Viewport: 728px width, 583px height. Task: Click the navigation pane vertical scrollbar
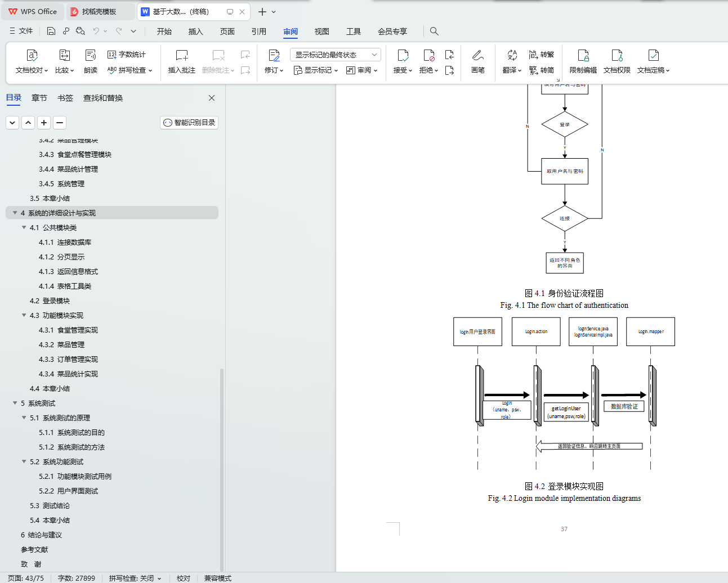pyautogui.click(x=222, y=470)
